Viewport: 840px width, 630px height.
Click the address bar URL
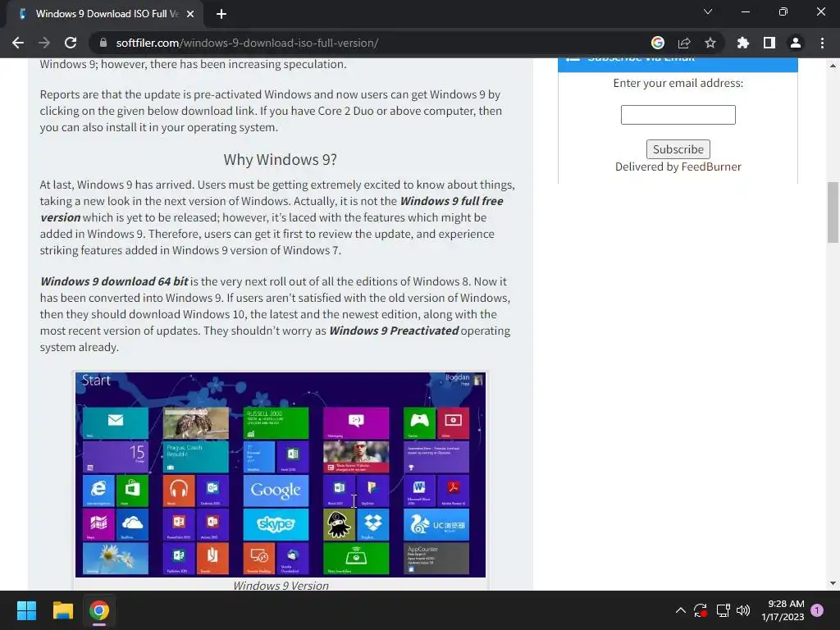click(247, 43)
